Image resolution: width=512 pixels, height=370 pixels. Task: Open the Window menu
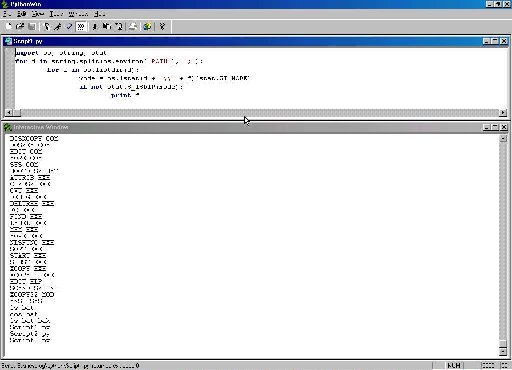[78, 14]
